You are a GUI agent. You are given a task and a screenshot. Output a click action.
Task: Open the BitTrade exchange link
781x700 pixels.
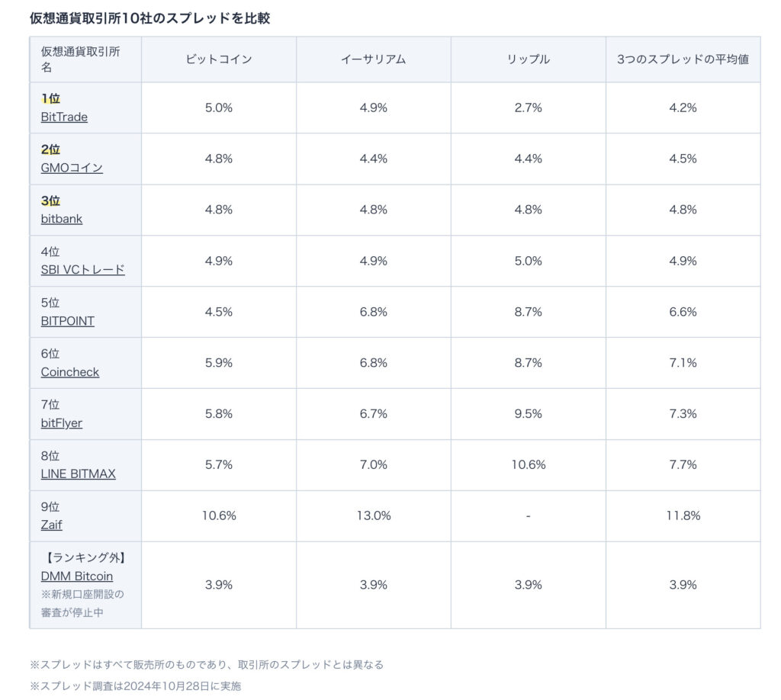64,117
